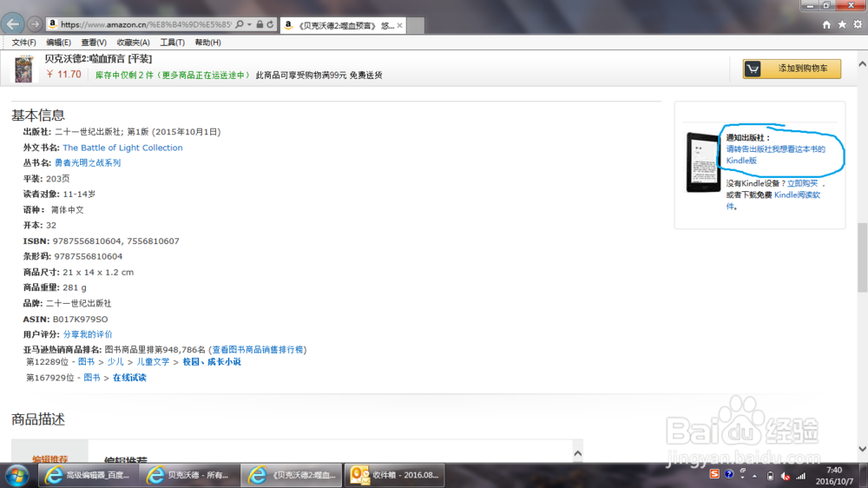Click the browser forward arrow
The image size is (868, 488).
tap(35, 24)
